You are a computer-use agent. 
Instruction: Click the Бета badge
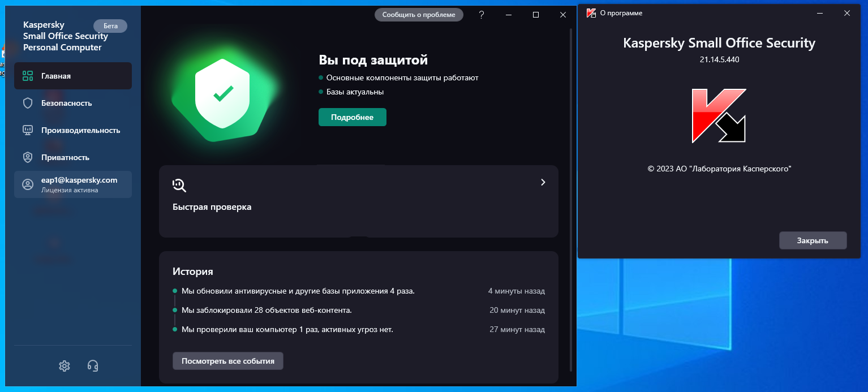click(110, 26)
